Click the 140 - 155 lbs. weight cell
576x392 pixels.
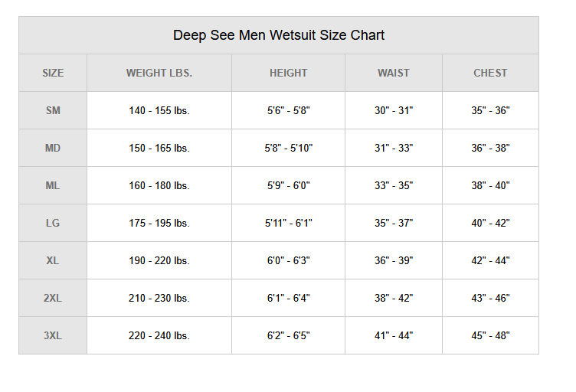[x=159, y=110]
